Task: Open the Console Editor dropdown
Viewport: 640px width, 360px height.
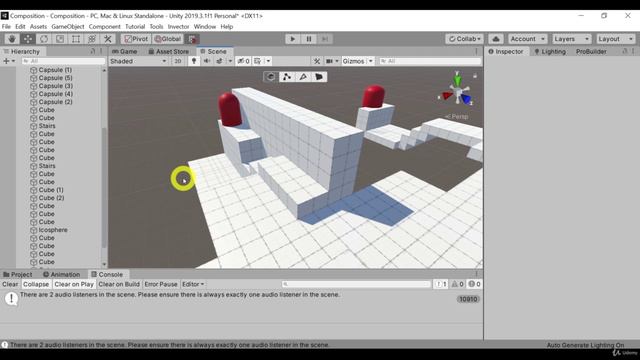Action: pos(193,284)
